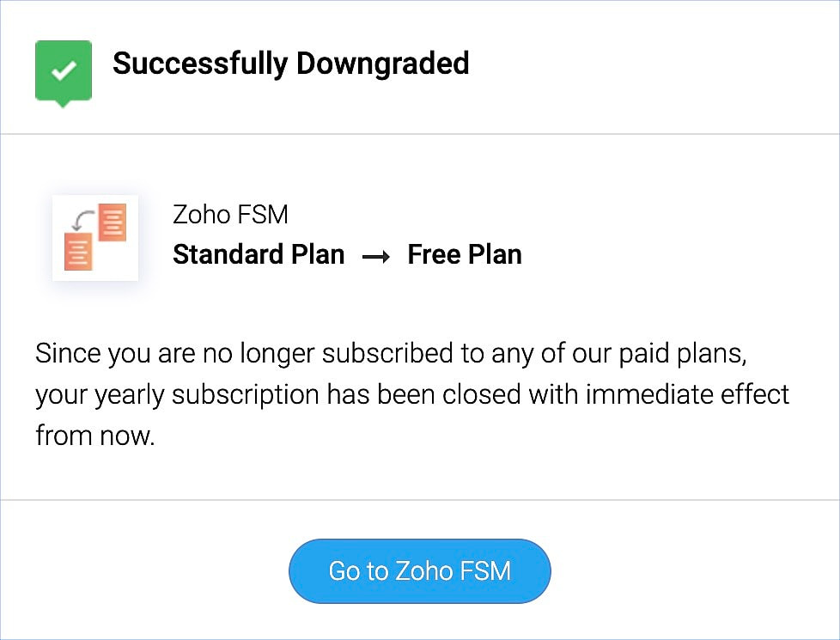Click the green success checkmark icon
Viewport: 840px width, 640px height.
[63, 70]
